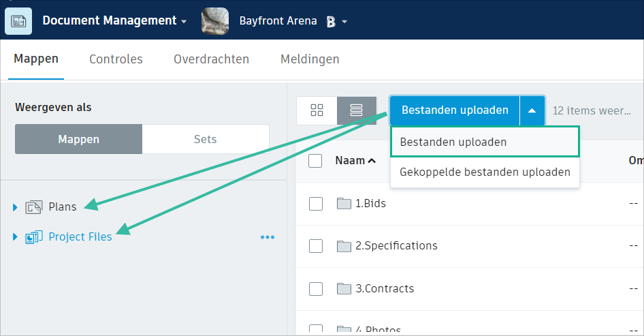644x336 pixels.
Task: Toggle the select all checkbox
Action: click(315, 161)
